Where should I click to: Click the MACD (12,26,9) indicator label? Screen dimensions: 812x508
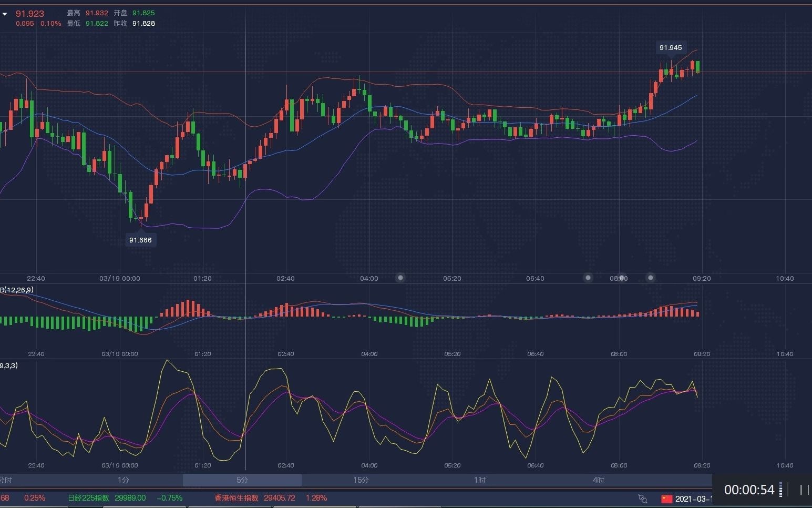(x=17, y=290)
